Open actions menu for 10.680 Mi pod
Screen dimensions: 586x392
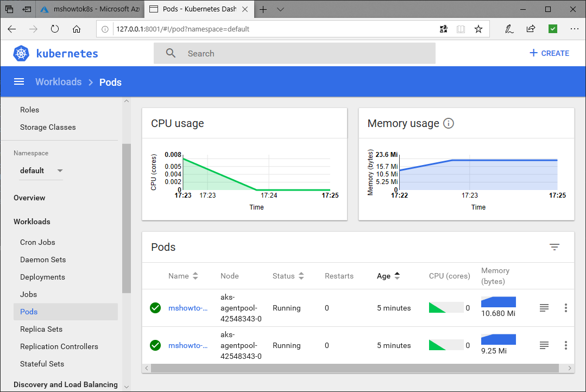click(566, 308)
